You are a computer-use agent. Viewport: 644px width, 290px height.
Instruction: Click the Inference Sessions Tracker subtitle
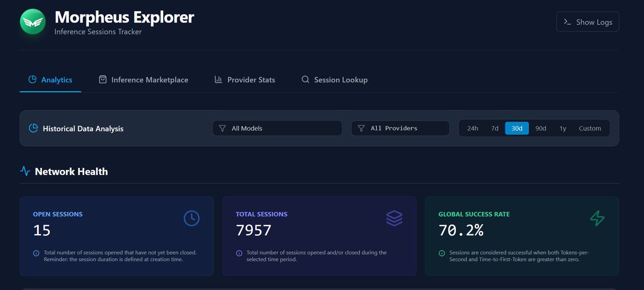coord(98,32)
